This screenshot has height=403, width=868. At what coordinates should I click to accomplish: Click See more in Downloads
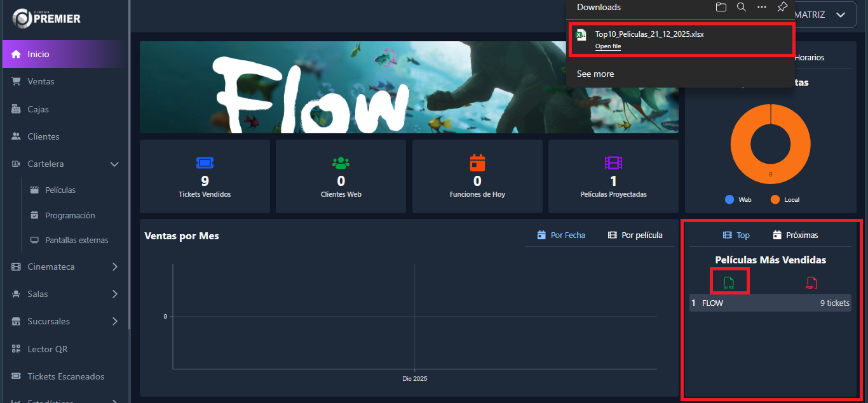[595, 74]
